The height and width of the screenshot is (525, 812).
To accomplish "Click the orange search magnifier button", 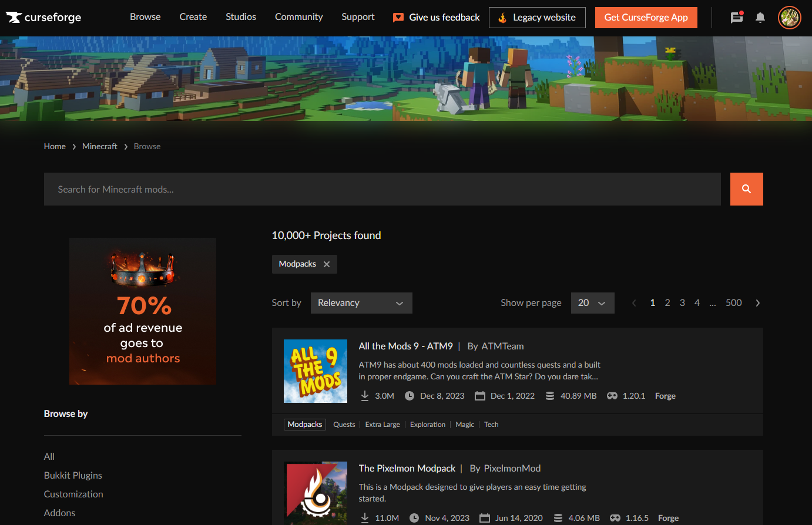I will (x=746, y=189).
